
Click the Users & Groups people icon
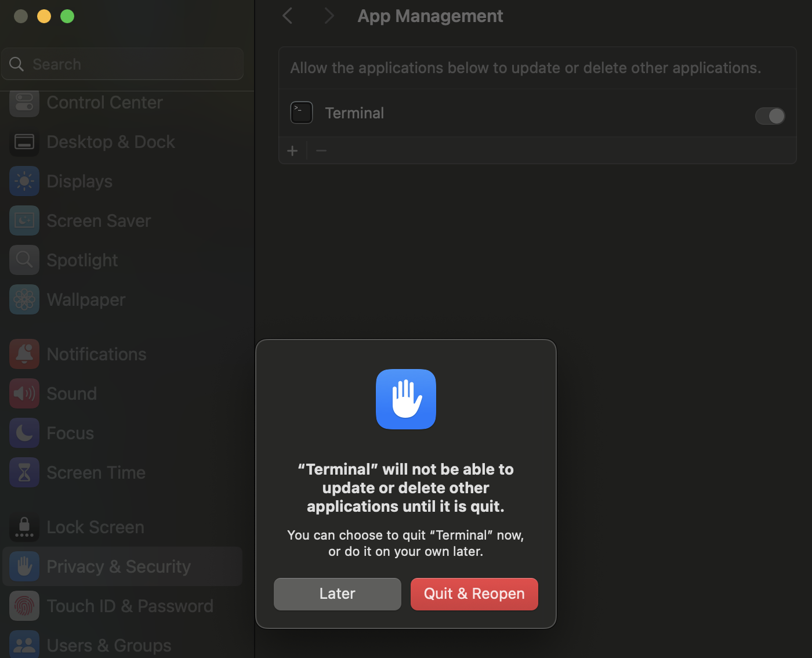coord(24,644)
